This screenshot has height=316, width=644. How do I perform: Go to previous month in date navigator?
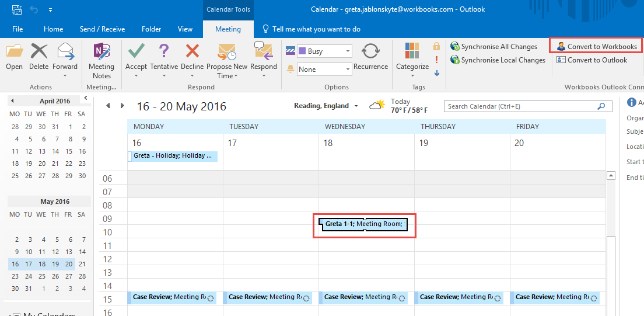[x=12, y=101]
